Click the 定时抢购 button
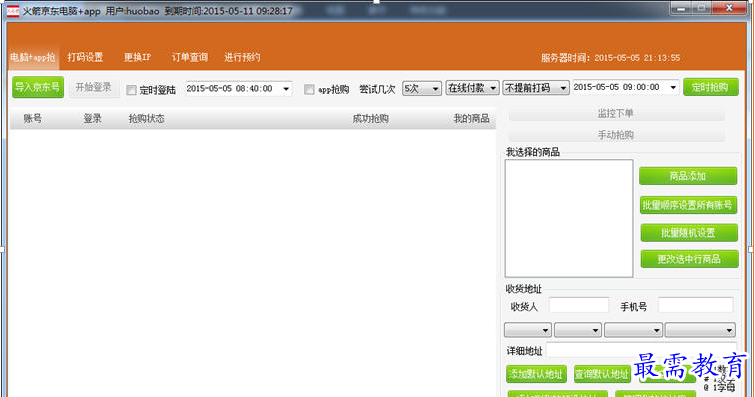The height and width of the screenshot is (397, 755). [710, 87]
